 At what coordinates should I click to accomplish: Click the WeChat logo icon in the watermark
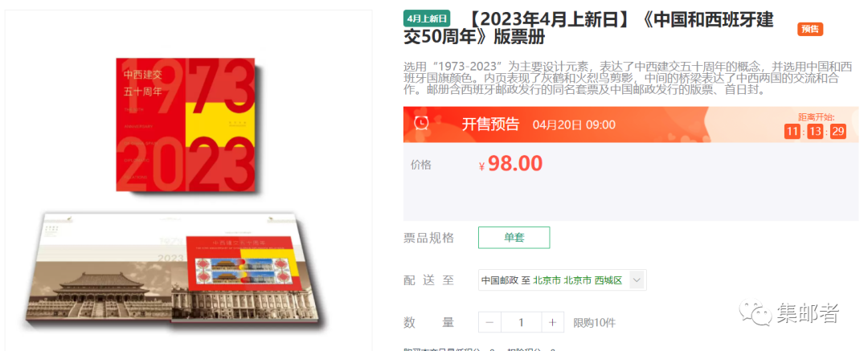point(755,312)
